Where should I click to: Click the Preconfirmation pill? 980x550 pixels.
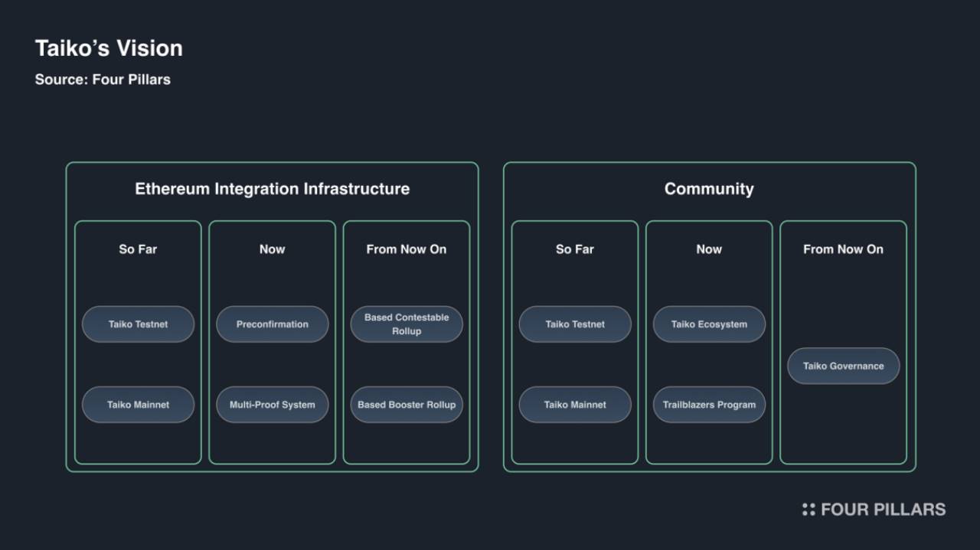tap(272, 324)
